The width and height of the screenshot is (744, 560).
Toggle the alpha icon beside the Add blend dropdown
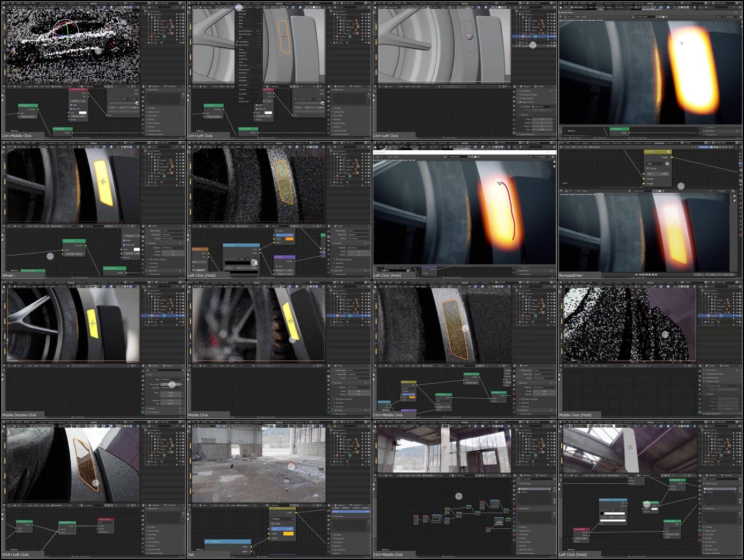[x=667, y=164]
